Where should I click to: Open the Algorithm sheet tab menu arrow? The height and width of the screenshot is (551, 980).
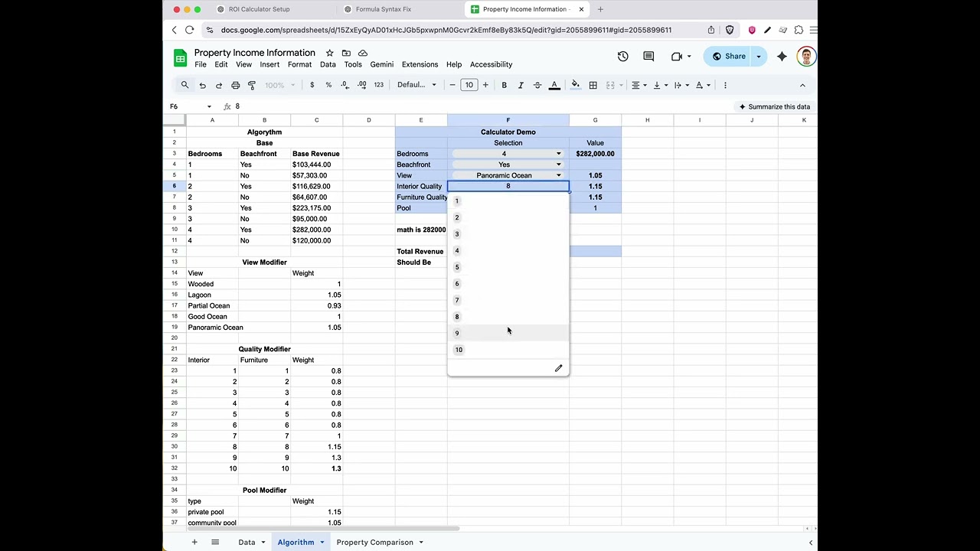(322, 543)
